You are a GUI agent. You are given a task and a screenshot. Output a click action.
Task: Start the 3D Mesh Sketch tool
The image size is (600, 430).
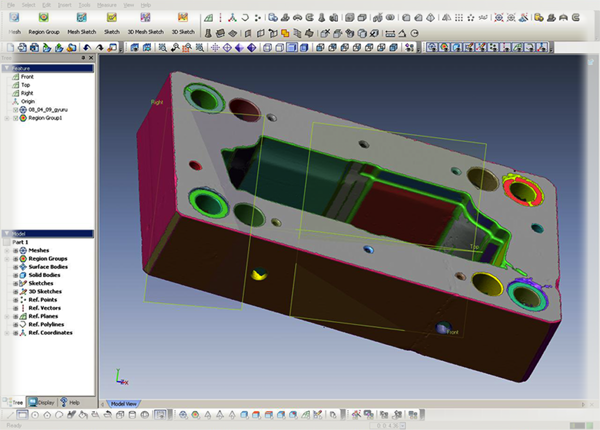[145, 18]
